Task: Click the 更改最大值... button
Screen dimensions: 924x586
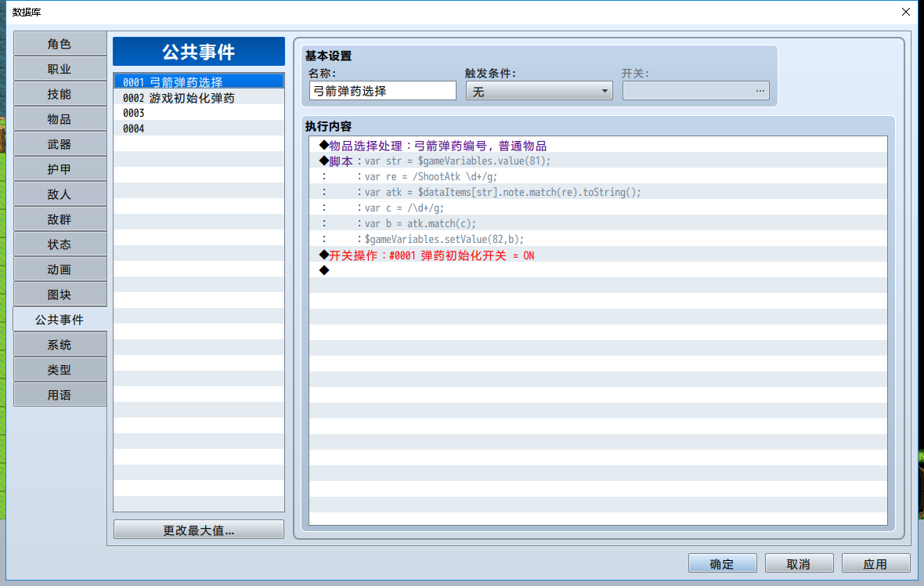Action: pyautogui.click(x=199, y=530)
